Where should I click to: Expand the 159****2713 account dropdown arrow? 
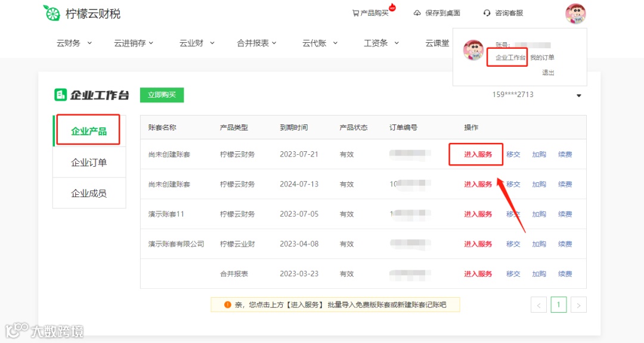pos(578,96)
